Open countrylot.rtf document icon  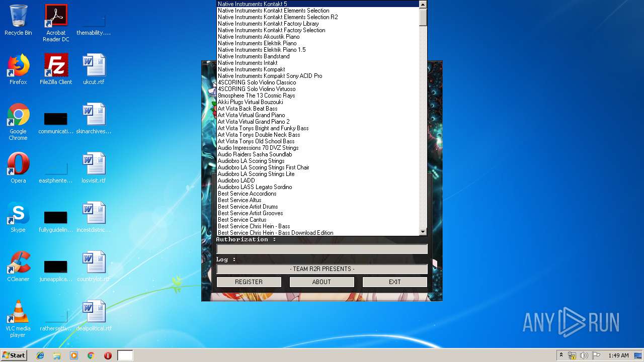tap(94, 266)
